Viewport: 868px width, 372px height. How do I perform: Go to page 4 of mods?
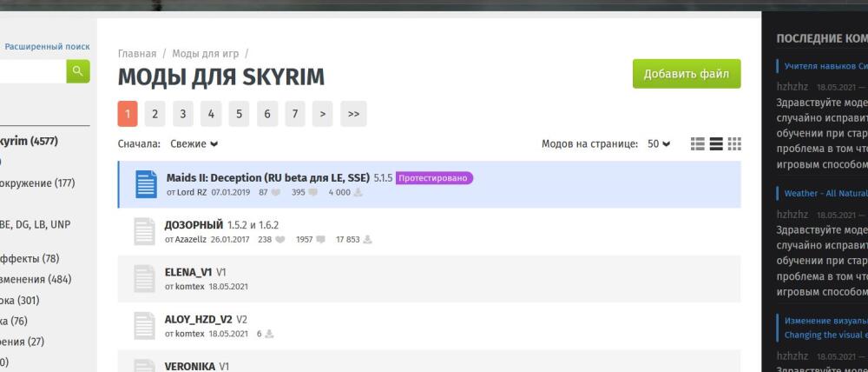[x=211, y=114]
